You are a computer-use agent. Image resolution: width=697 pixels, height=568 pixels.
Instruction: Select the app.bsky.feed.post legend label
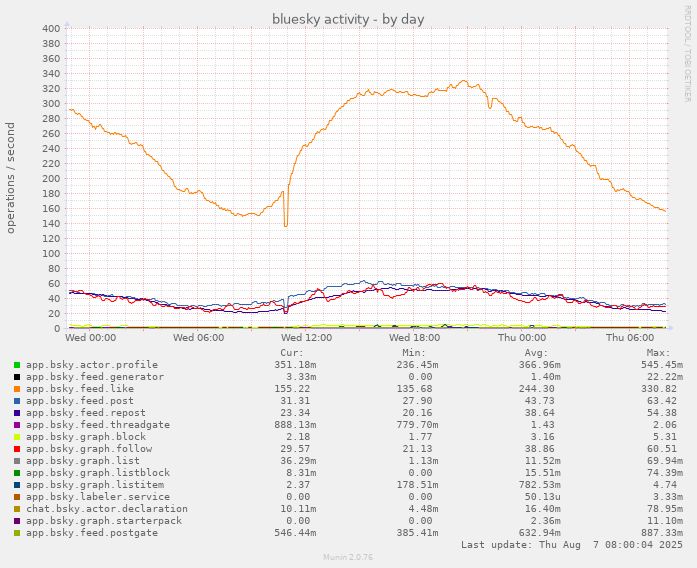[x=80, y=401]
